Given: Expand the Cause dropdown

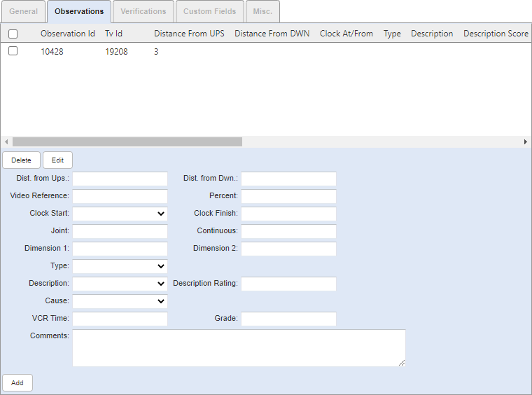Looking at the screenshot, I should [120, 301].
